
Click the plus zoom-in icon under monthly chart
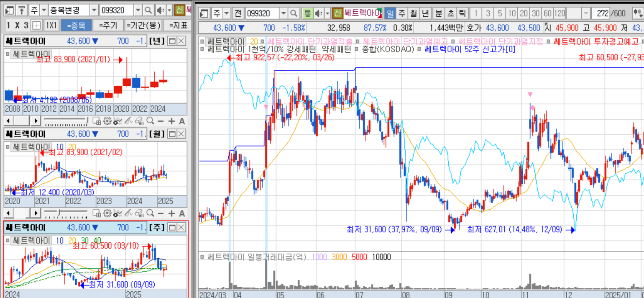171,213
